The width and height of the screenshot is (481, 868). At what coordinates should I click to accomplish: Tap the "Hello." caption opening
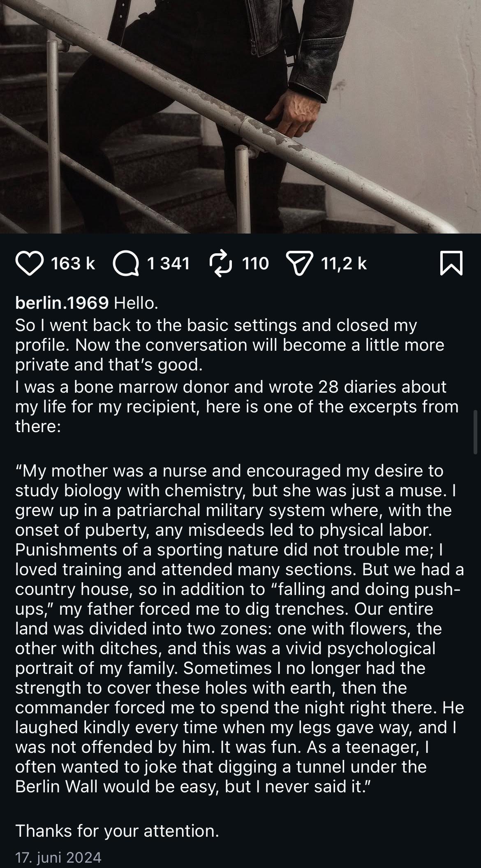click(x=136, y=303)
